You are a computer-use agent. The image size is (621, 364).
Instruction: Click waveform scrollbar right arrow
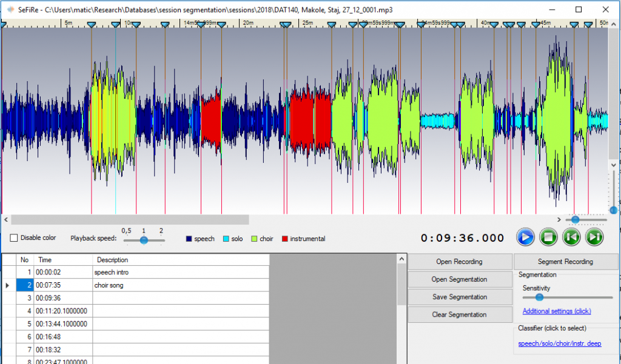click(559, 220)
